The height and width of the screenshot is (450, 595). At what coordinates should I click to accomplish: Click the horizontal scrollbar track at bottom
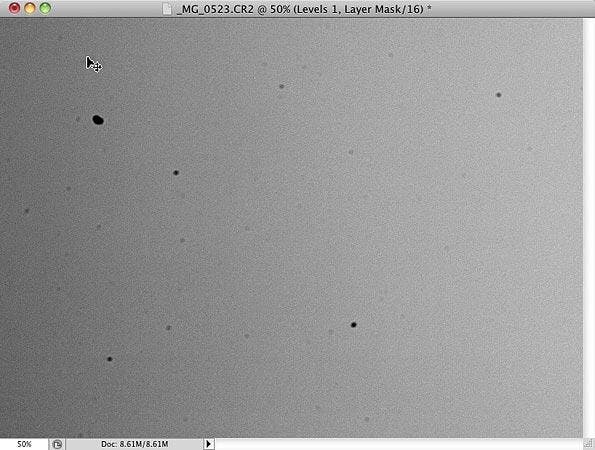click(399, 444)
